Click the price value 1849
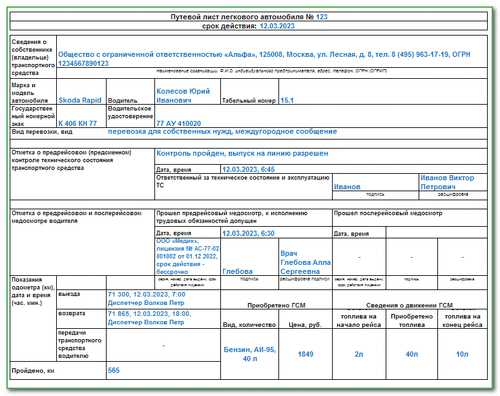The width and height of the screenshot is (500, 396). [x=305, y=354]
